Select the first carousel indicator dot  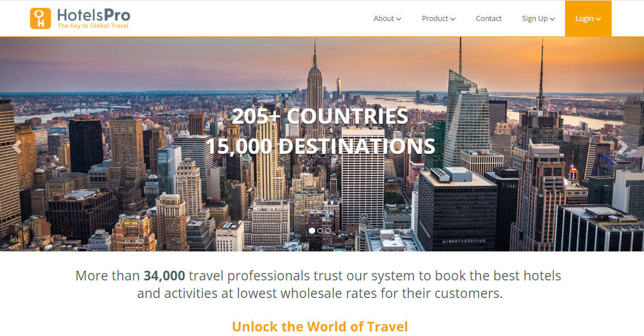pyautogui.click(x=312, y=230)
